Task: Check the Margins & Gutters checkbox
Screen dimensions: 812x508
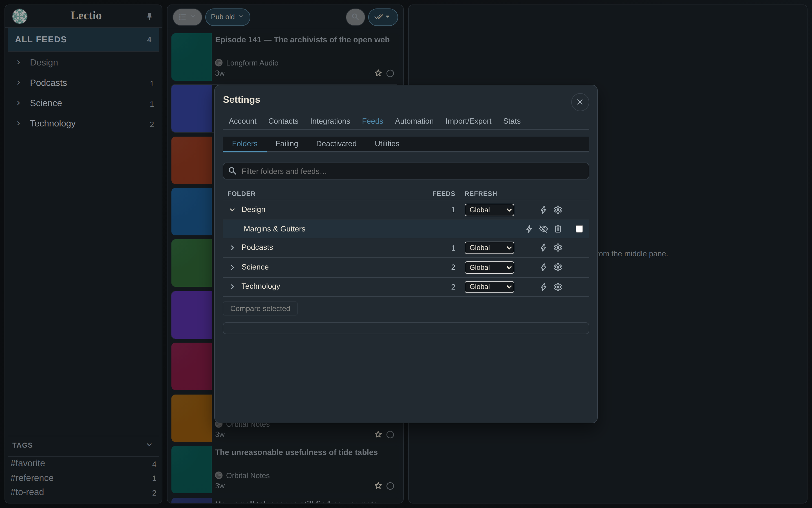Action: point(579,229)
